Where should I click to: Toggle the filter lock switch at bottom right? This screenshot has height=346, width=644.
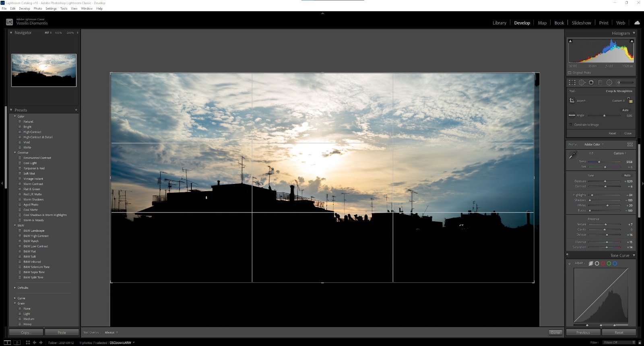tap(640, 342)
